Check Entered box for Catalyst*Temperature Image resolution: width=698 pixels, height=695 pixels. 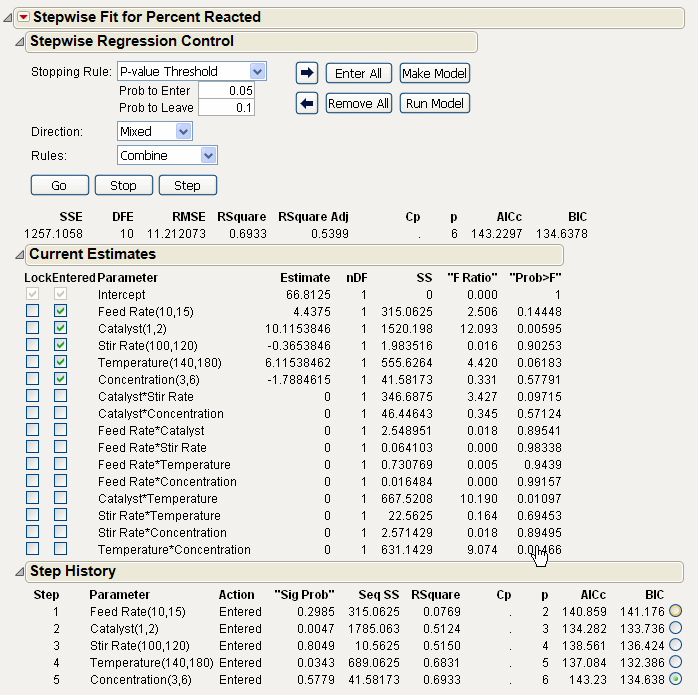point(61,498)
